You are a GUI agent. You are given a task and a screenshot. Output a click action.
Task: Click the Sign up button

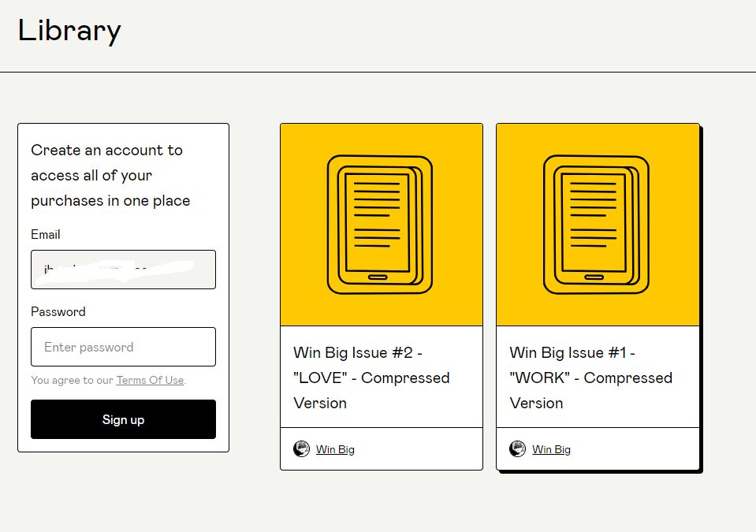(x=123, y=419)
